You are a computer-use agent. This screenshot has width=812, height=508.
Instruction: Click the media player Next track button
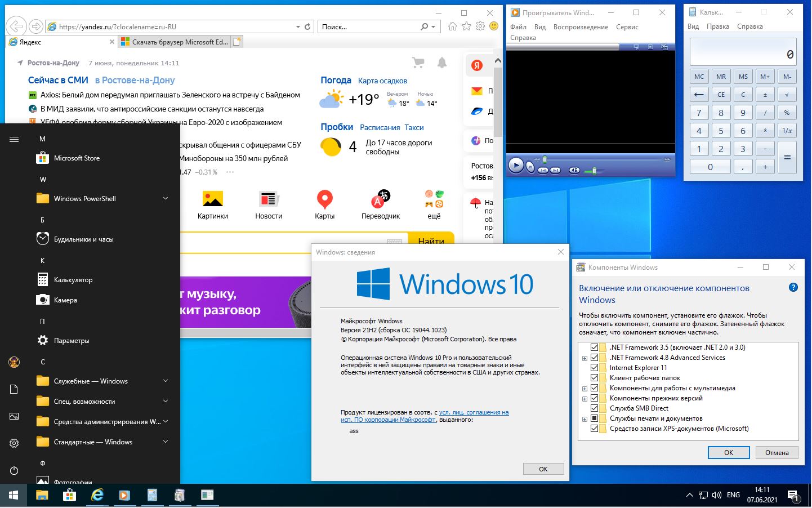click(555, 170)
